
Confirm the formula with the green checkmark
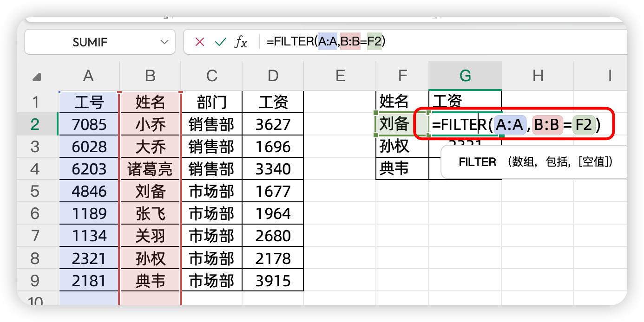pos(220,42)
